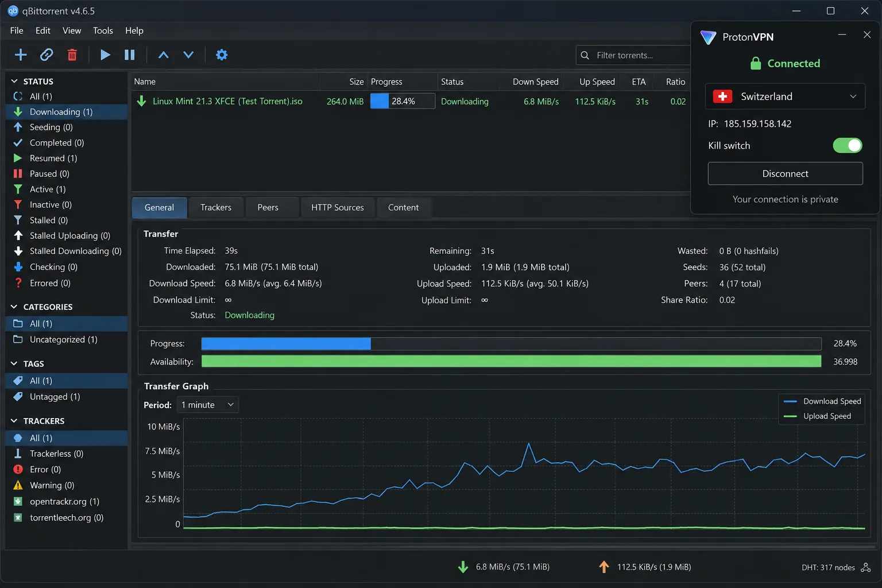Open options via the gear icon
This screenshot has width=882, height=588.
pyautogui.click(x=222, y=55)
